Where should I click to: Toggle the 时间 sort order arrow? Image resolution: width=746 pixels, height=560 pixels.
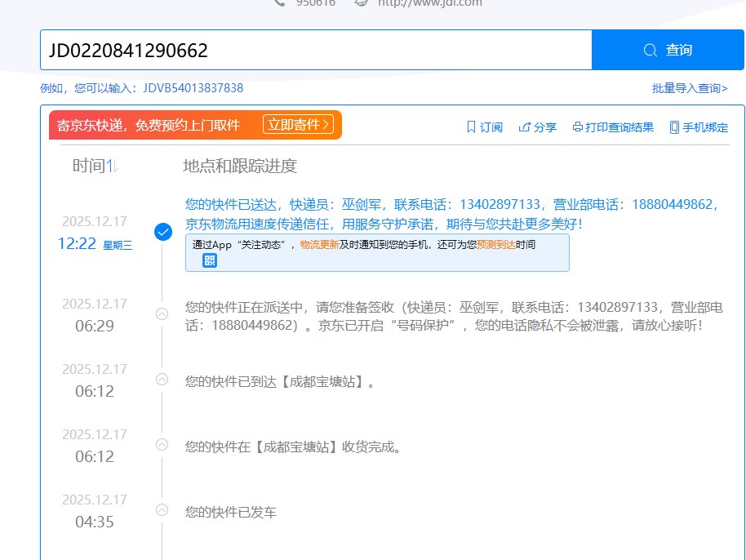[x=115, y=167]
